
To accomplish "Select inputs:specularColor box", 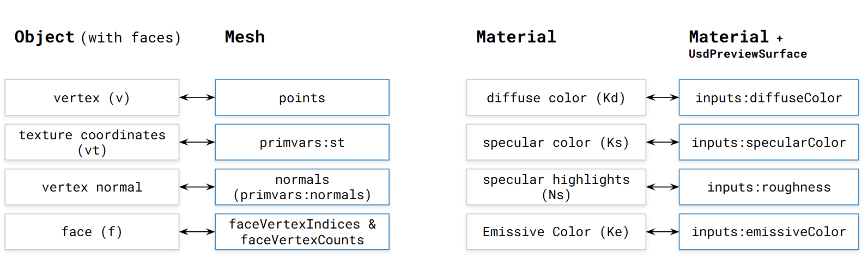I will (769, 142).
